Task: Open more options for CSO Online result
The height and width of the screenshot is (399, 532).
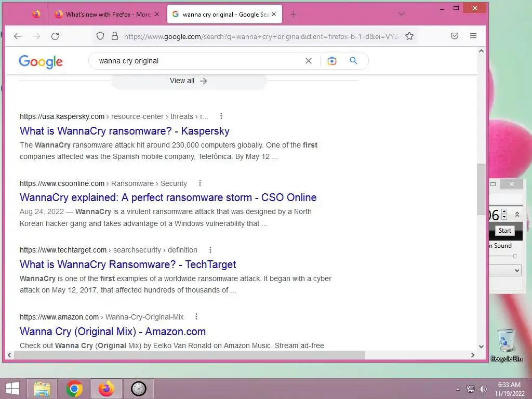Action: [200, 183]
